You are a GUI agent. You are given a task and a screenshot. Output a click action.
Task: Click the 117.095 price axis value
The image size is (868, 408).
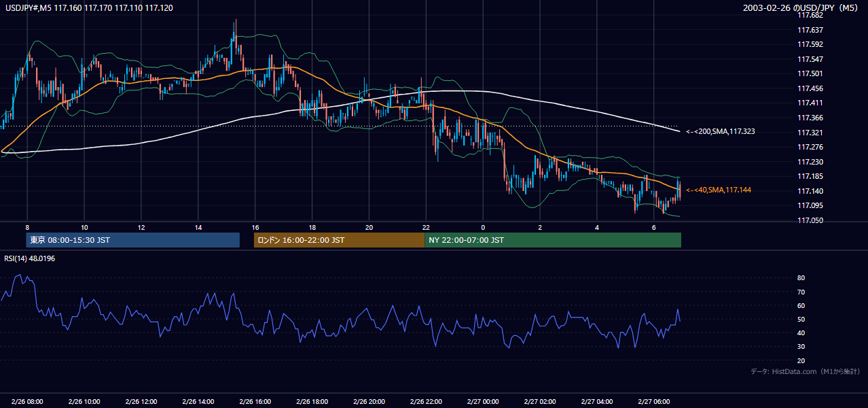810,205
